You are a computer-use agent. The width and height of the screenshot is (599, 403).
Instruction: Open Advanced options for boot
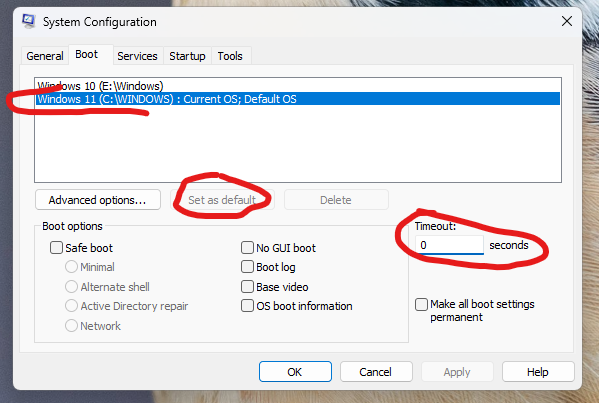pos(98,200)
